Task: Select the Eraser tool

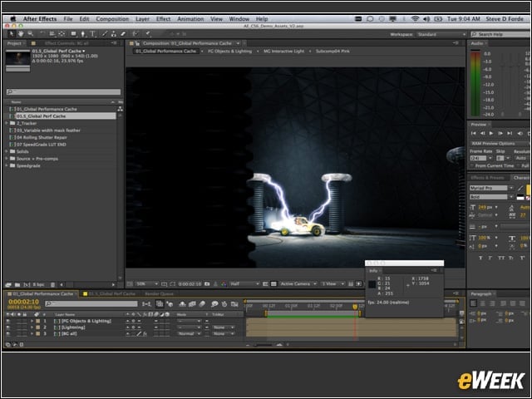Action: [x=123, y=34]
